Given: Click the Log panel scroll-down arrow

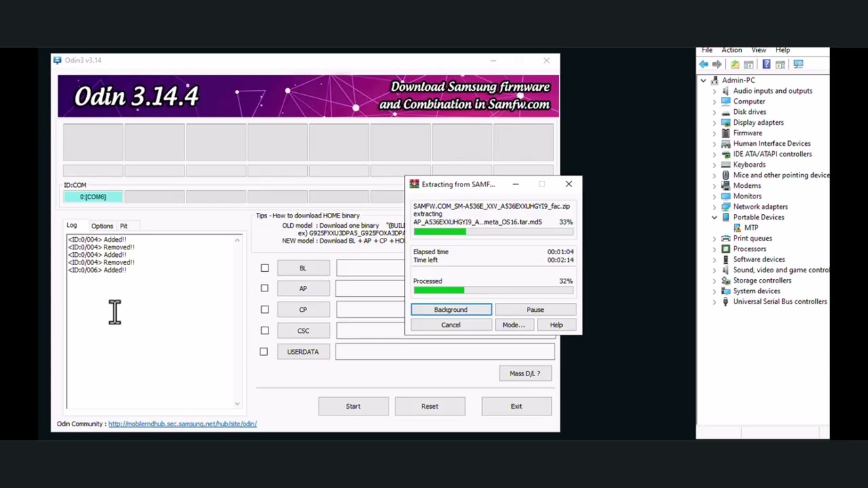Looking at the screenshot, I should click(237, 404).
